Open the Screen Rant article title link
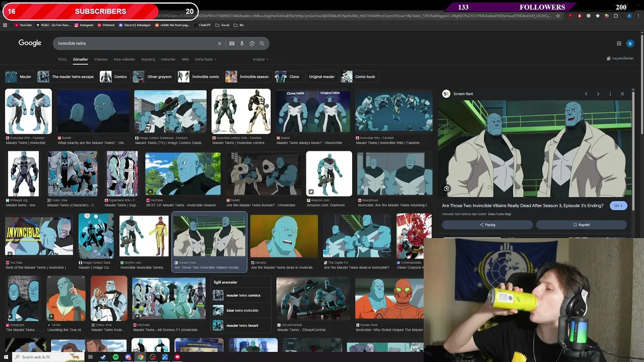Viewport: 644px width, 362px height. click(522, 206)
